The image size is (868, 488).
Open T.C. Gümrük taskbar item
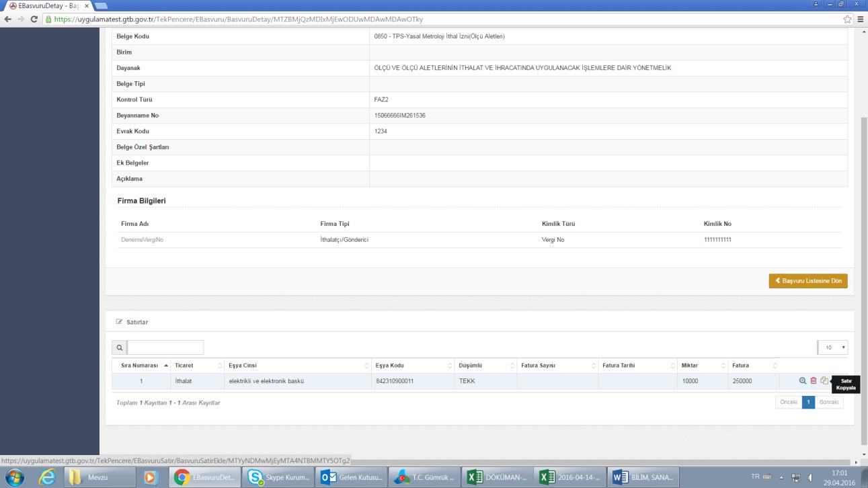point(425,477)
